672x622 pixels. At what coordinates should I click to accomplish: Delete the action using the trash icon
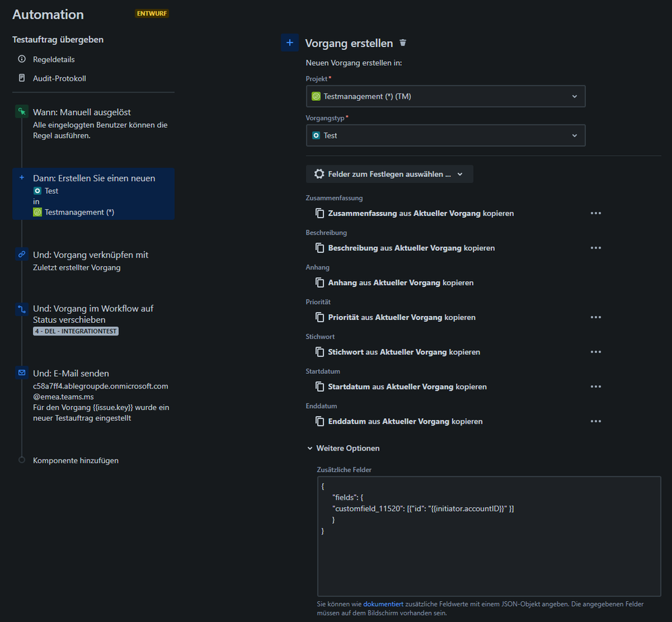402,42
